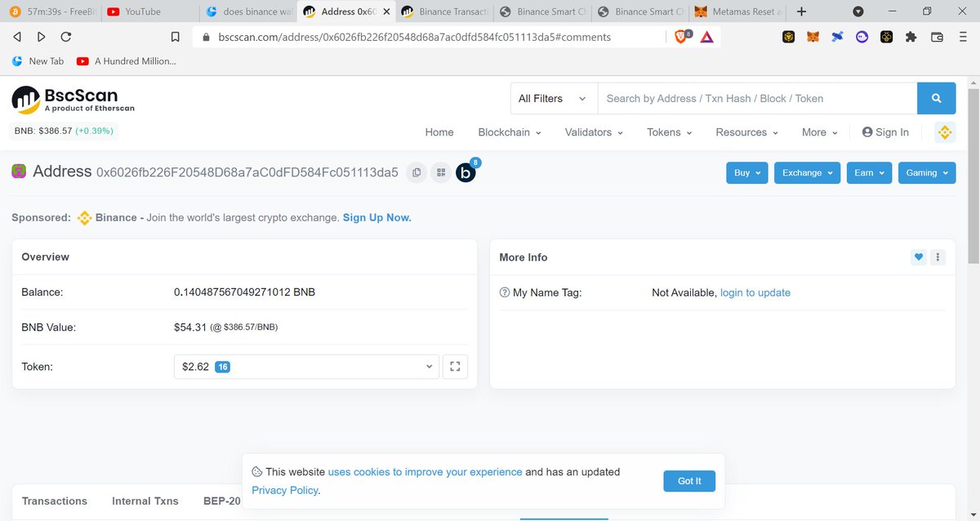Open Blockscan chat with 8 messages
Screen dimensions: 980x521
pyautogui.click(x=465, y=172)
